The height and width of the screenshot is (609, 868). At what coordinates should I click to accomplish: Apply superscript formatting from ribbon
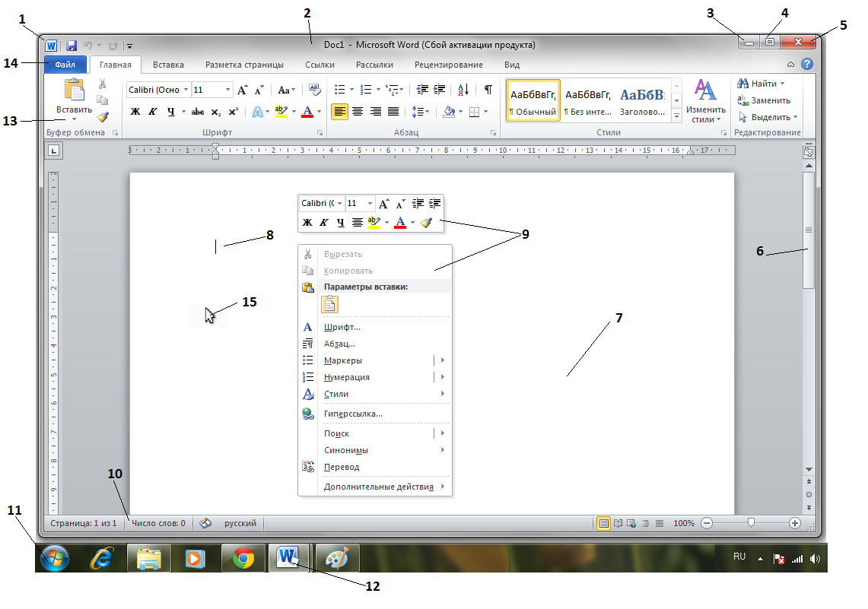[x=233, y=112]
